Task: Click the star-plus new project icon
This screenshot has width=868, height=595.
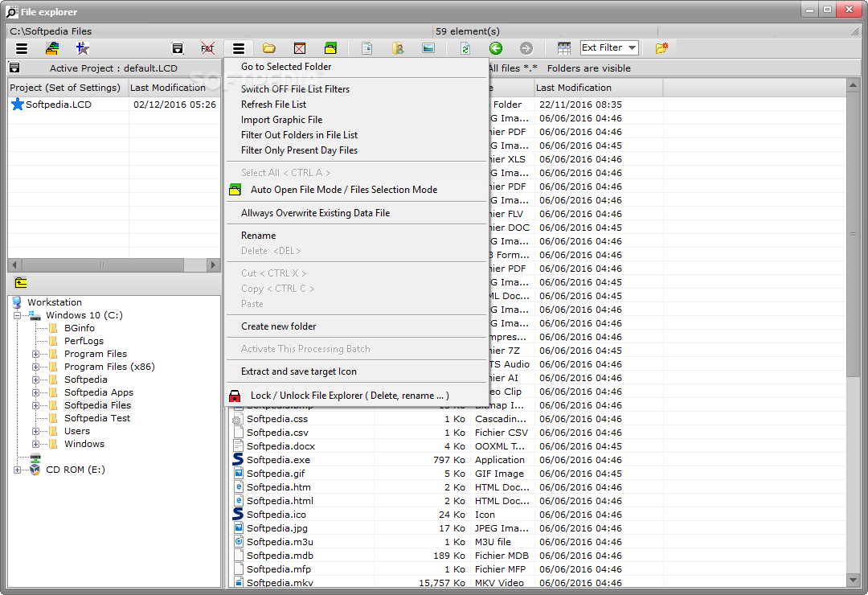Action: click(x=83, y=48)
